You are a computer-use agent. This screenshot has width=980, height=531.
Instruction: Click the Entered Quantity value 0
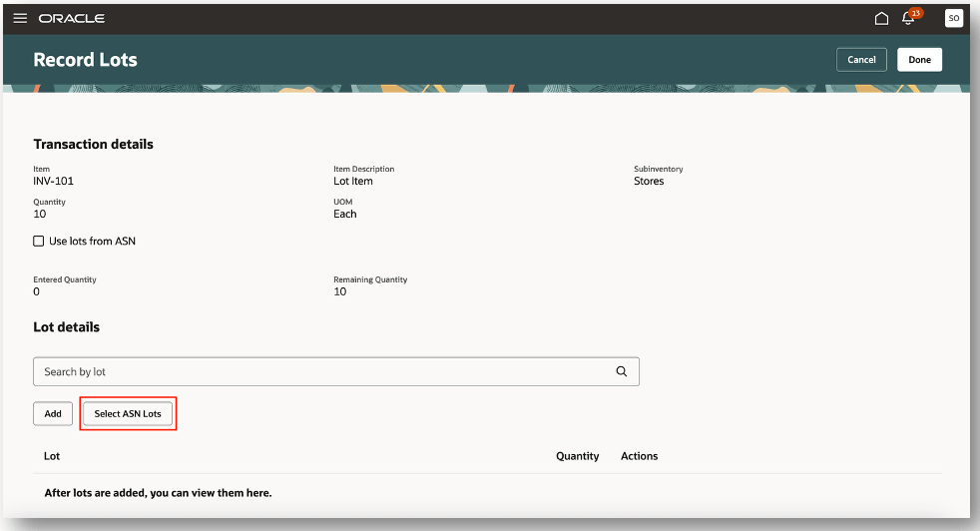point(36,292)
